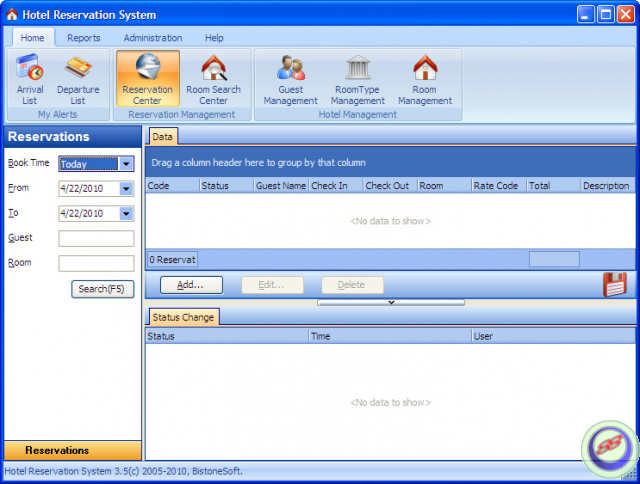Collapse the data panel with splitter arrow
Screen dimensions: 640x484
[391, 302]
